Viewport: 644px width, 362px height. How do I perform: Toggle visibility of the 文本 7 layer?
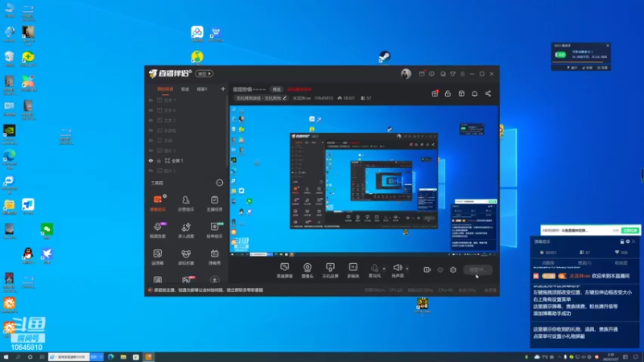pos(151,100)
